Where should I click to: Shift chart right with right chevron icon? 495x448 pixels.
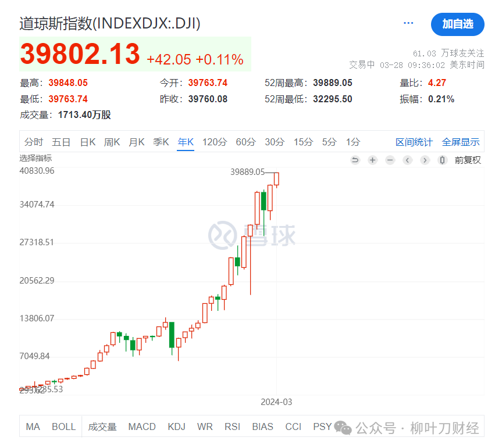tap(425, 160)
